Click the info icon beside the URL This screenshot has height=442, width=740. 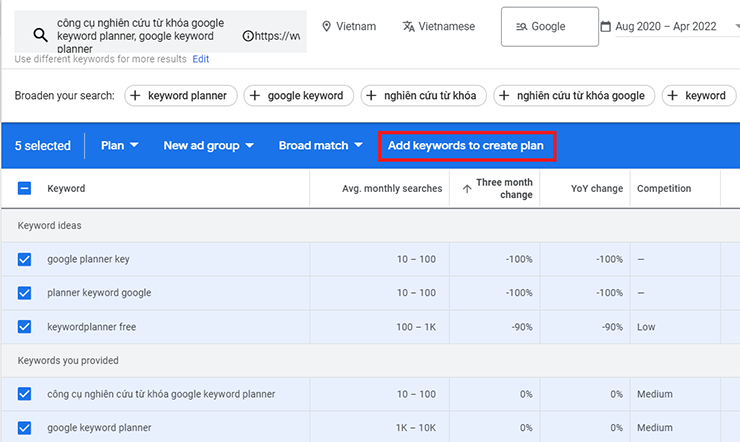click(248, 36)
